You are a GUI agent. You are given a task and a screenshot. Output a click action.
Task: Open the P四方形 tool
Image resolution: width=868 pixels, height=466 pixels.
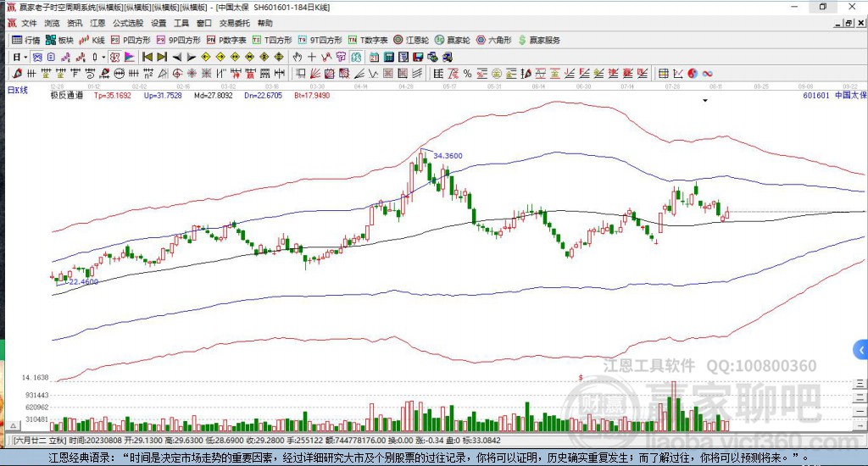pos(131,40)
